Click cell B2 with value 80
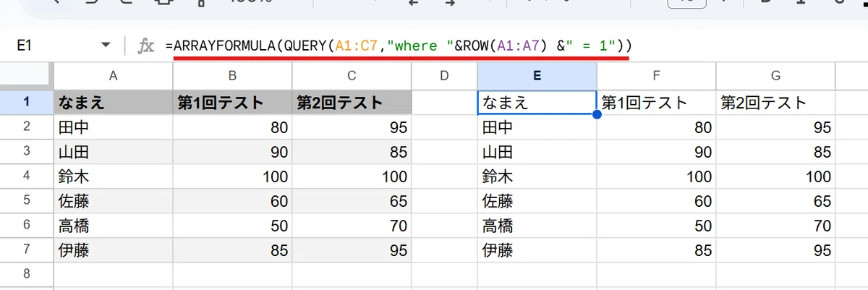Screen dimensions: 868x290 click(x=233, y=127)
